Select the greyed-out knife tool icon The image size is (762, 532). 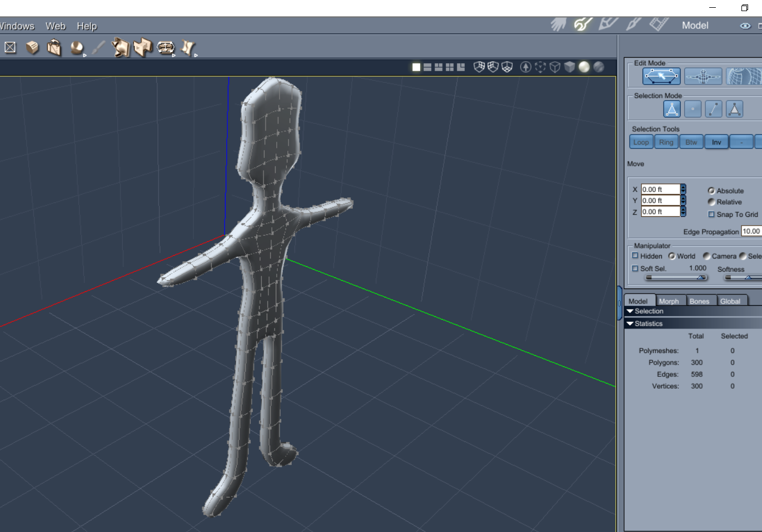(98, 48)
